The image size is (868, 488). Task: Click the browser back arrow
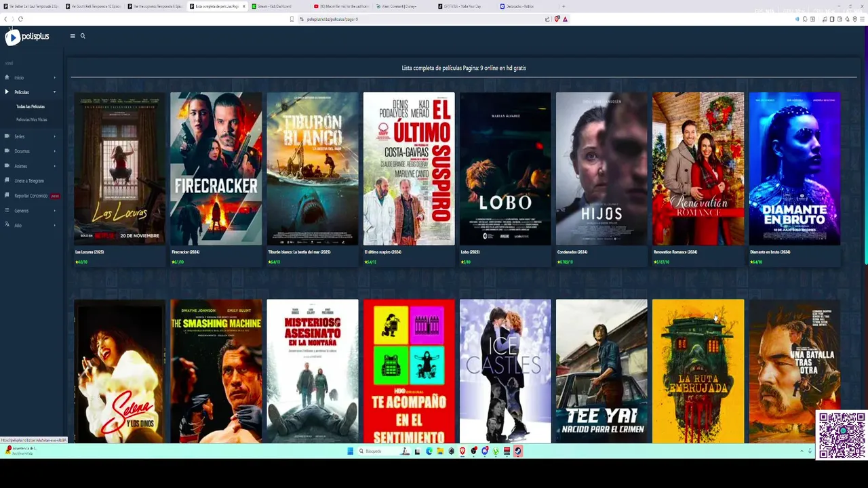(5, 19)
